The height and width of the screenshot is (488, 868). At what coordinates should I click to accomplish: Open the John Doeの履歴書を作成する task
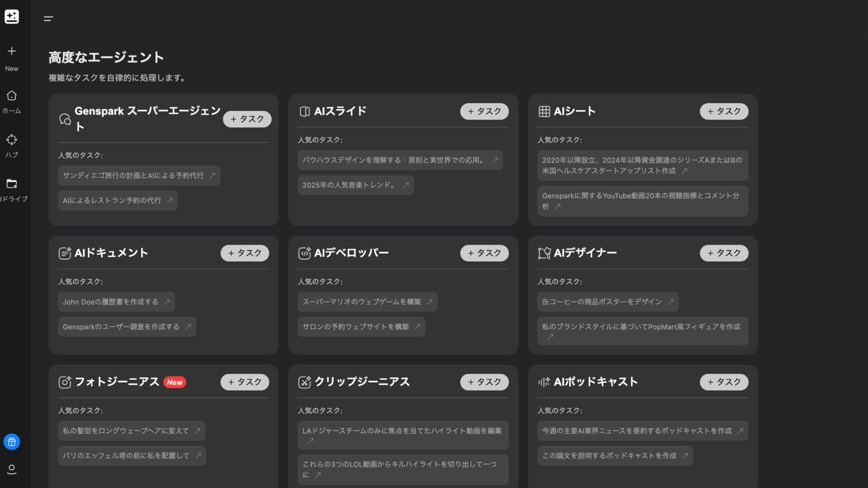pos(116,302)
